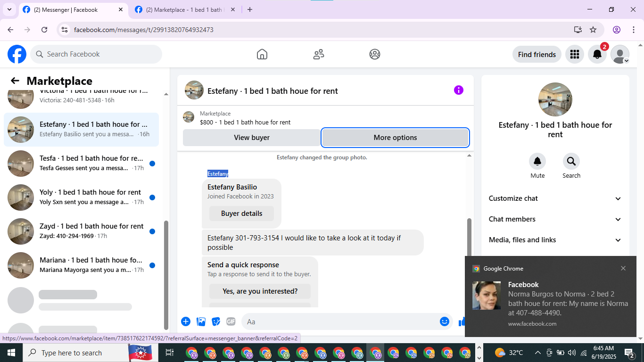
Task: Open the account profile avatar menu
Action: tap(620, 54)
